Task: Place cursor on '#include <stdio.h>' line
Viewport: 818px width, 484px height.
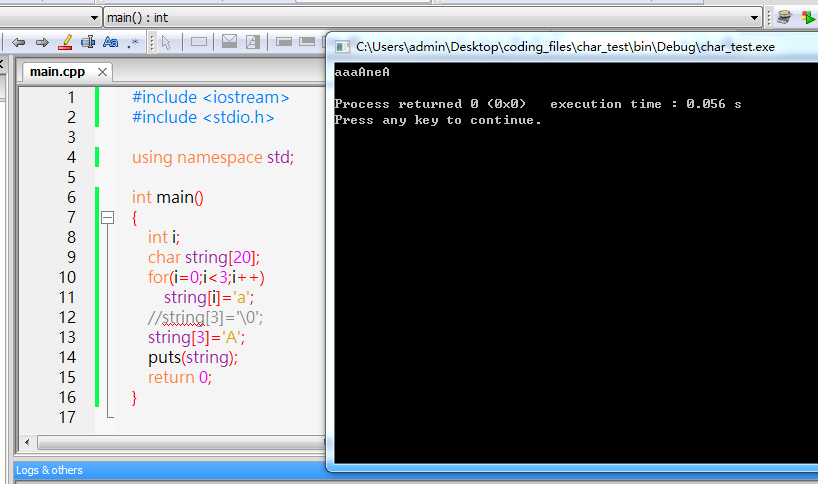Action: click(203, 117)
